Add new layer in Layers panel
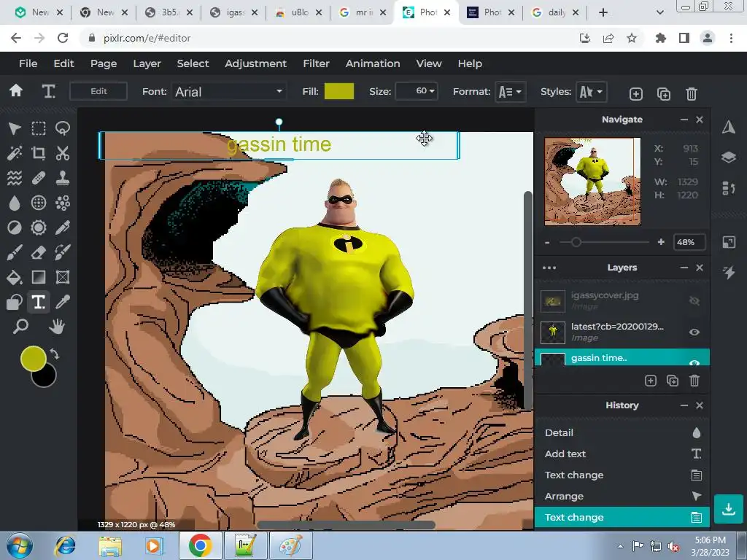747x560 pixels. coord(650,381)
